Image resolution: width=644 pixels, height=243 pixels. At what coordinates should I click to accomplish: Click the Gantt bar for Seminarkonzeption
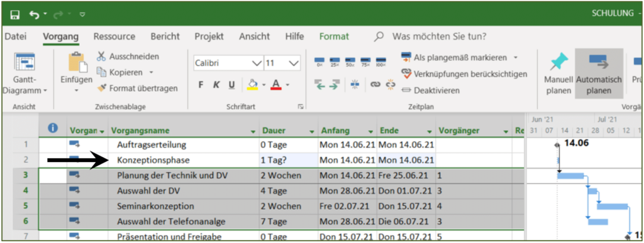(613, 207)
